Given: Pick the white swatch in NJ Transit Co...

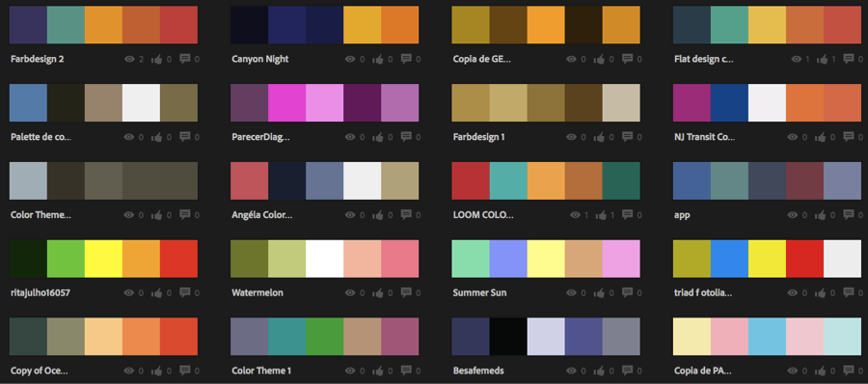Looking at the screenshot, I should [x=768, y=102].
